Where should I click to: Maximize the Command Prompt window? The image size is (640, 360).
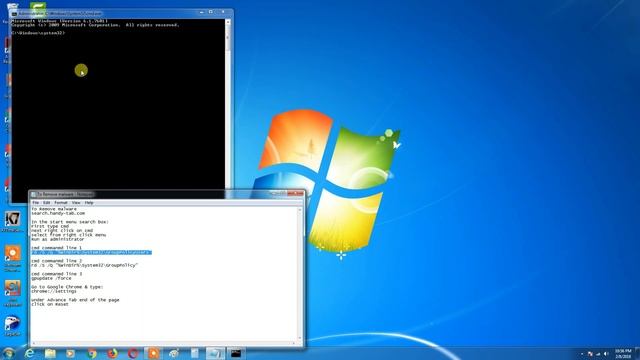[211, 13]
